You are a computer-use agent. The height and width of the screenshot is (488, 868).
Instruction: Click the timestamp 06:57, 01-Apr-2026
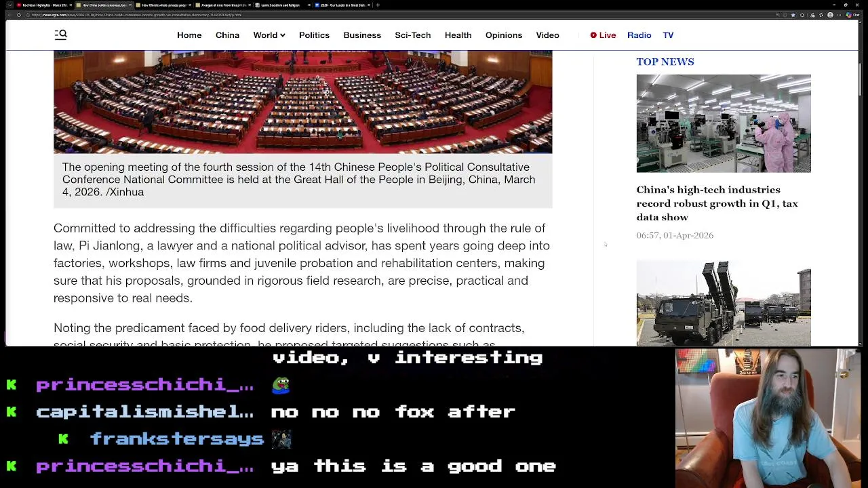[x=675, y=235]
